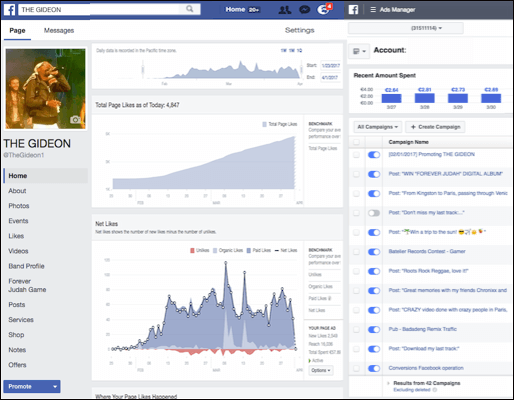Select Home in the page sidebar

46,176
